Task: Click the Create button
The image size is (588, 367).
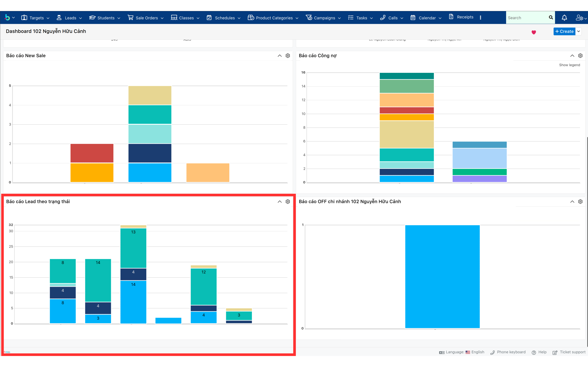Action: click(x=564, y=31)
